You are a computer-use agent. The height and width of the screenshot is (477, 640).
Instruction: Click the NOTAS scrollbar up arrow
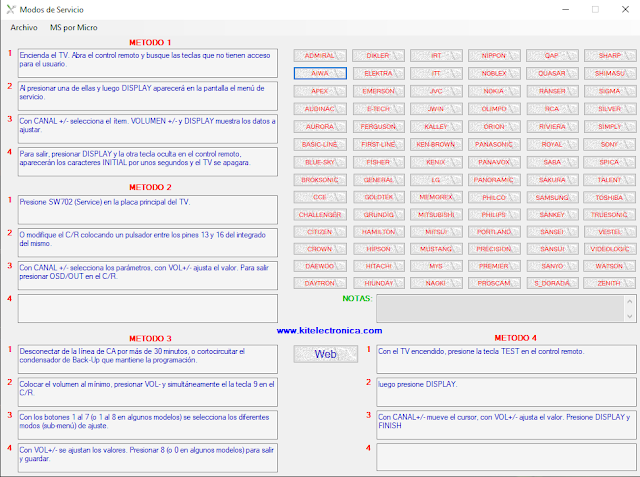630,301
